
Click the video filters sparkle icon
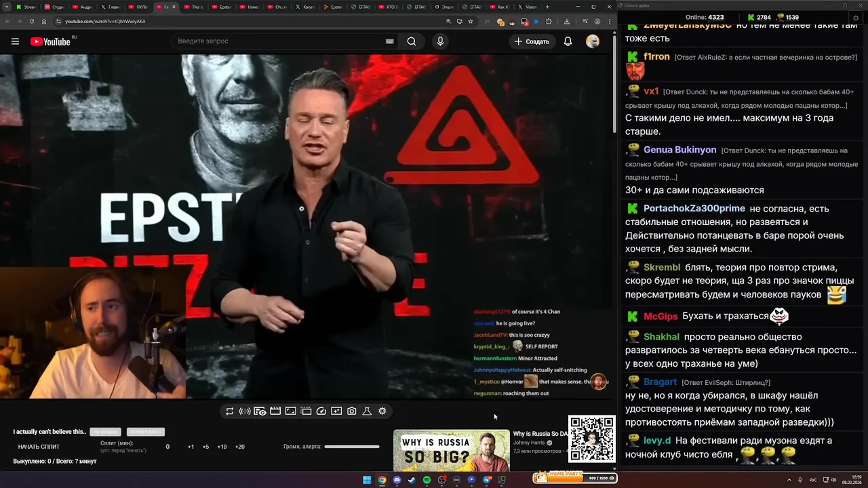[336, 411]
